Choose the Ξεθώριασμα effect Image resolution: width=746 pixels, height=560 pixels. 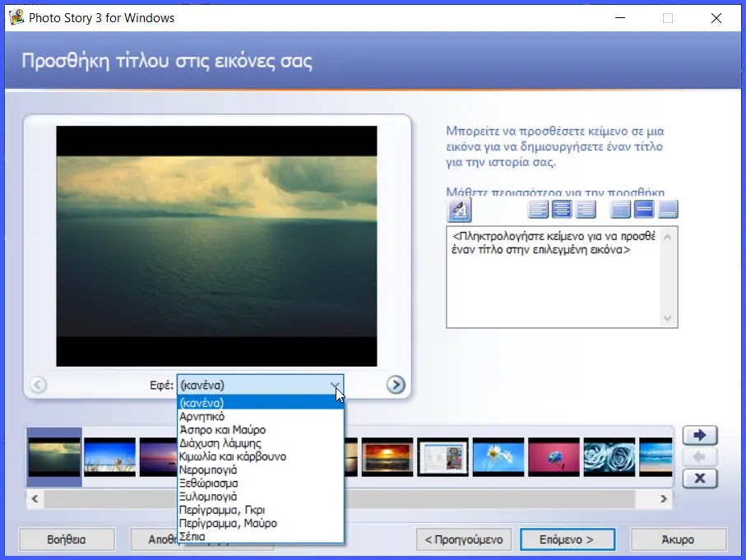click(x=260, y=483)
